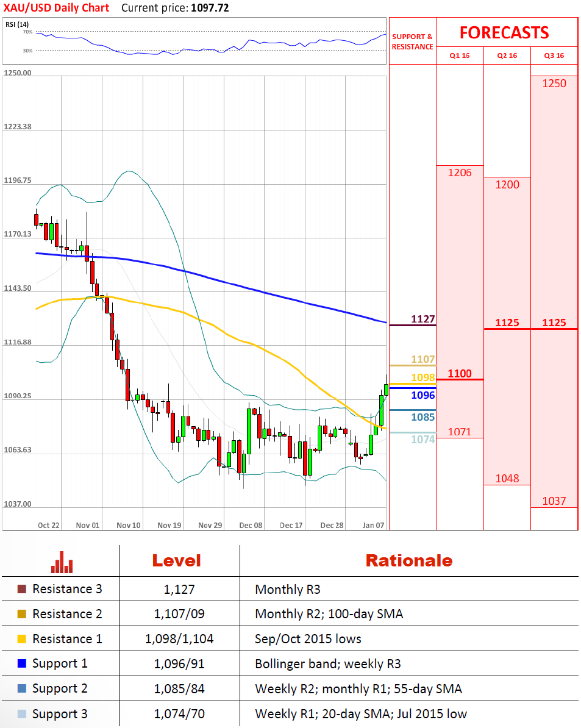Viewport: 581px width, 728px height.
Task: Click the Support 1 row label
Action: pos(60,664)
